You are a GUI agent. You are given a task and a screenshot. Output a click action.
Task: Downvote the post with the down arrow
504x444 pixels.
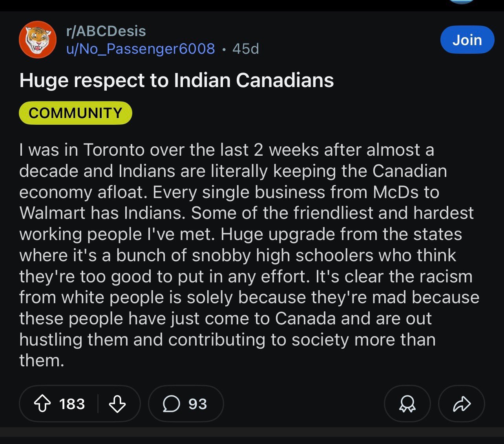[117, 404]
